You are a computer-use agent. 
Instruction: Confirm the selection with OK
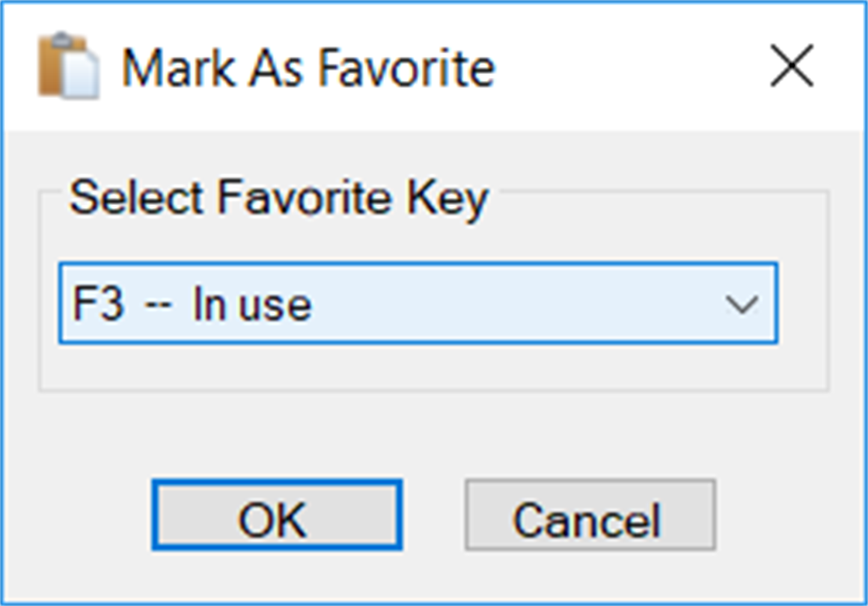tap(276, 516)
